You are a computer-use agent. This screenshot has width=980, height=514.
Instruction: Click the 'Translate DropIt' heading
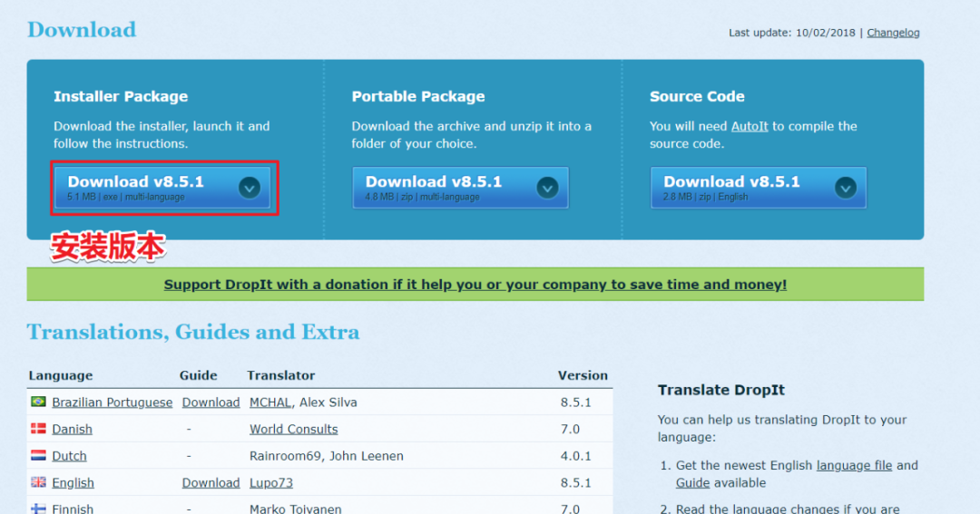pos(720,391)
